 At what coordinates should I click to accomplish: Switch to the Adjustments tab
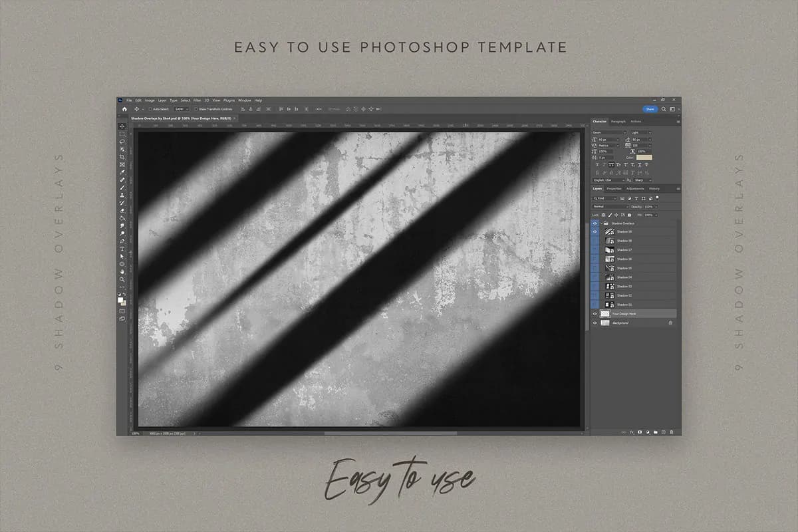click(x=635, y=188)
